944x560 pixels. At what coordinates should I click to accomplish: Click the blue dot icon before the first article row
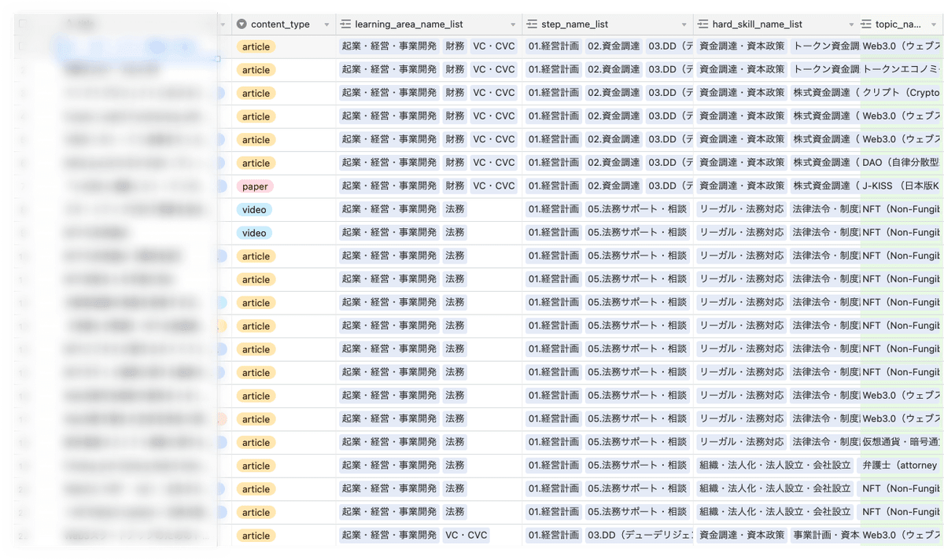click(221, 93)
